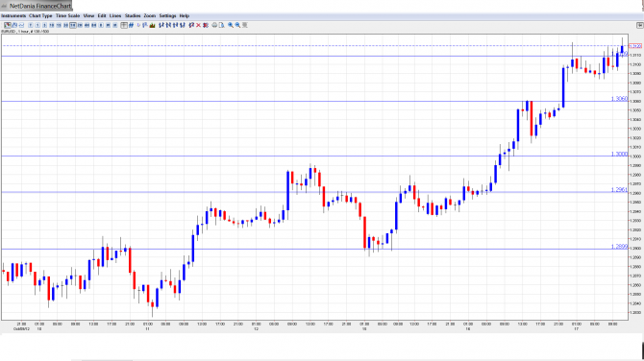The width and height of the screenshot is (644, 361).
Task: Click the button above the price axis
Action: point(640,25)
